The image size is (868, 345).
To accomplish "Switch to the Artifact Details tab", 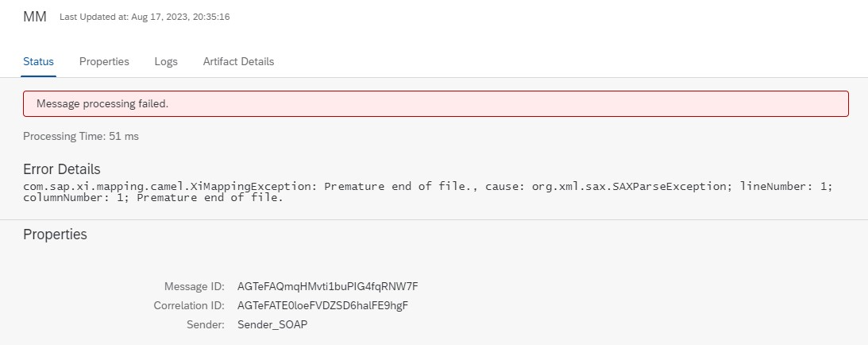I will coord(238,61).
